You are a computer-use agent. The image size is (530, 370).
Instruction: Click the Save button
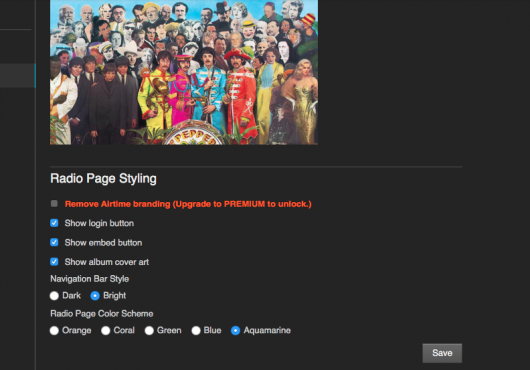442,353
